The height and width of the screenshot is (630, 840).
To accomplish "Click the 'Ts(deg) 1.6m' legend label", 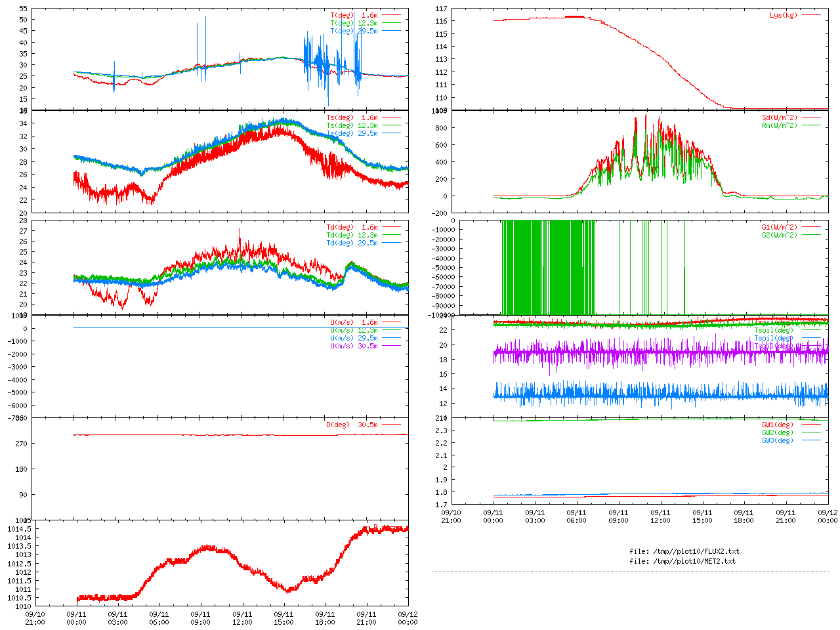I will pos(352,118).
